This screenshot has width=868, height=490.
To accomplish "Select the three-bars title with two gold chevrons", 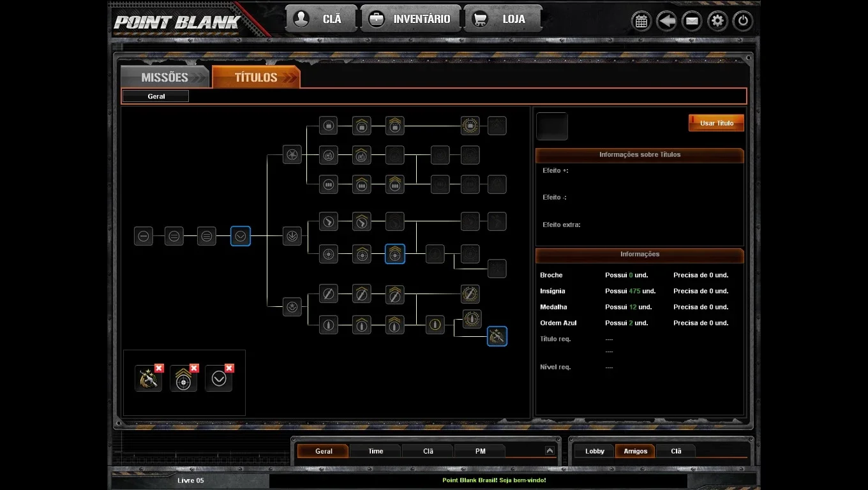I will pyautogui.click(x=395, y=184).
